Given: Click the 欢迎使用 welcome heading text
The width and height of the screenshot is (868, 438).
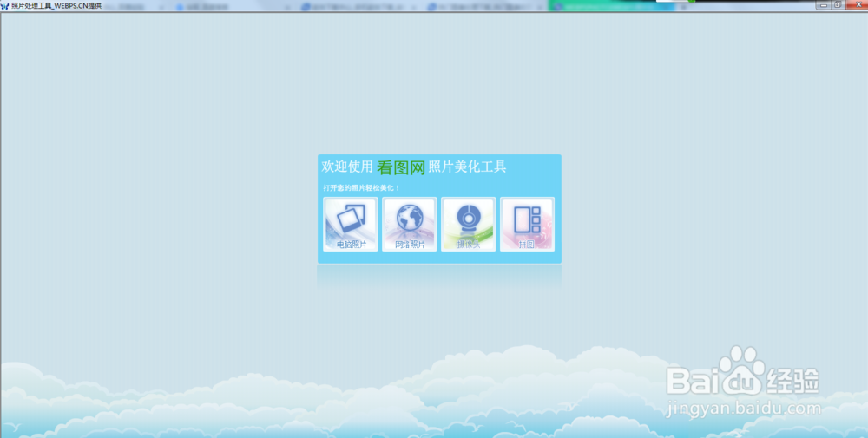Looking at the screenshot, I should click(x=347, y=167).
